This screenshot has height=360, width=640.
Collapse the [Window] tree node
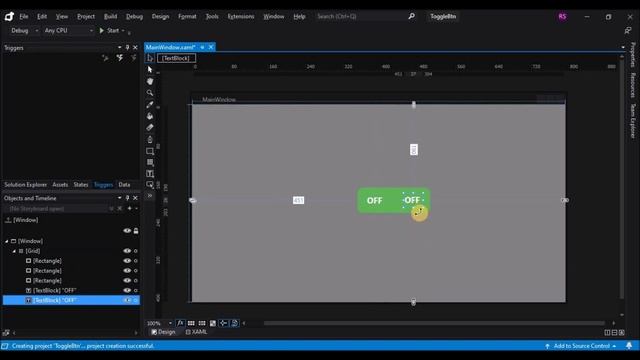[7, 241]
